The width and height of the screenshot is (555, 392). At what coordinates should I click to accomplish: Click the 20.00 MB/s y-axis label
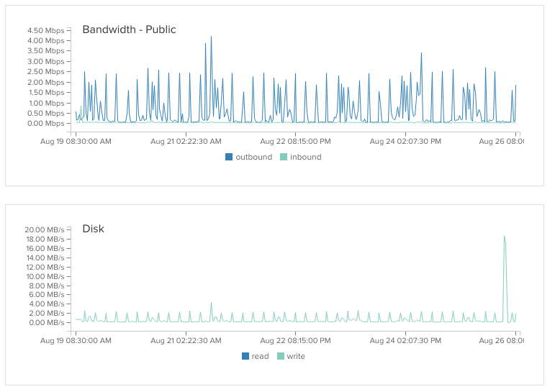pyautogui.click(x=45, y=229)
